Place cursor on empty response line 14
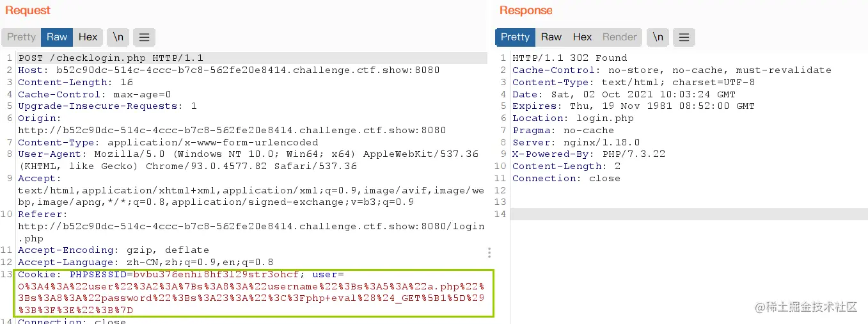The height and width of the screenshot is (324, 868). (x=689, y=214)
